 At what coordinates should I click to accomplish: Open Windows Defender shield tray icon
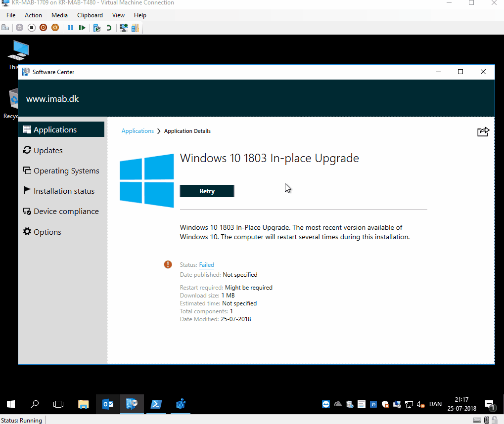pos(385,404)
